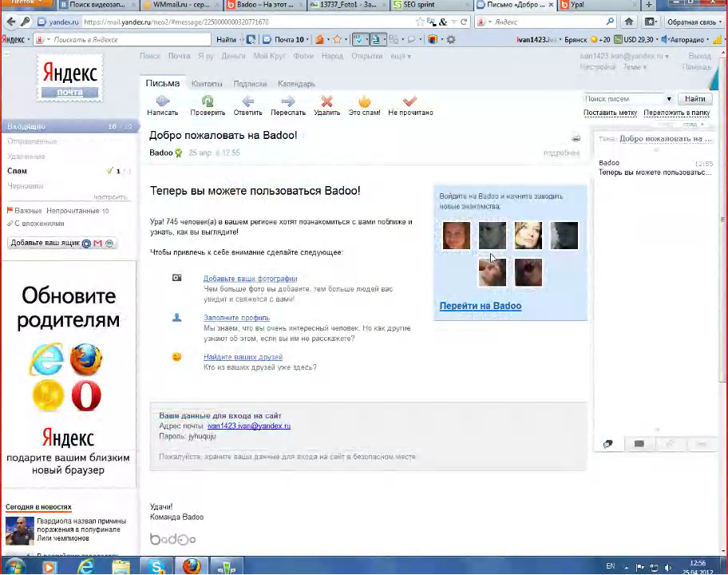Click Gmail icon in add mailbox button
728x575 pixels.
coord(97,243)
